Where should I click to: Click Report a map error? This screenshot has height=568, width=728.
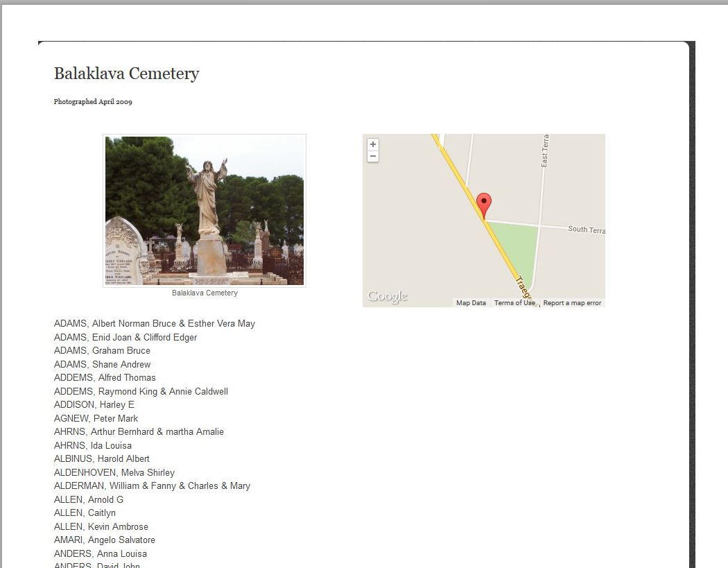572,303
